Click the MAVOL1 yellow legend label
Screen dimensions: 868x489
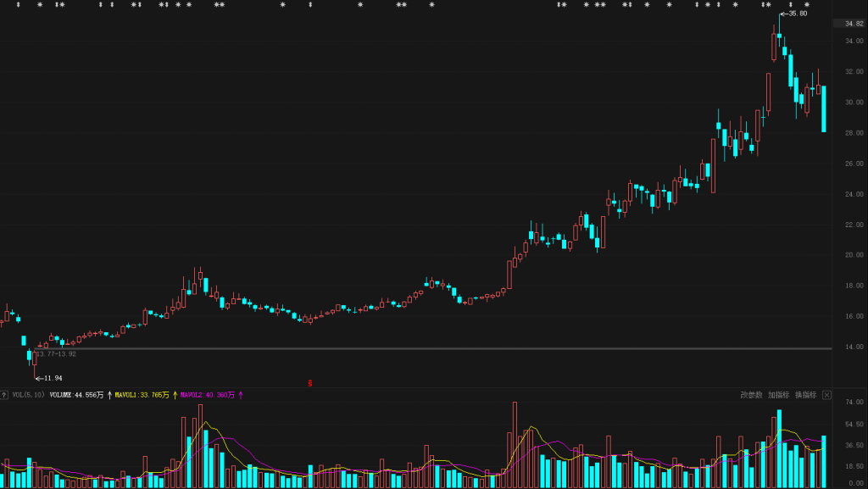142,395
